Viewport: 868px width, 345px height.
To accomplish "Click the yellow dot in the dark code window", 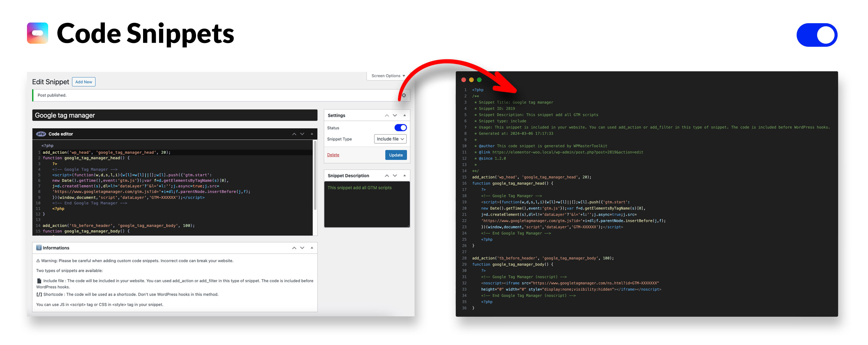I will pyautogui.click(x=471, y=80).
